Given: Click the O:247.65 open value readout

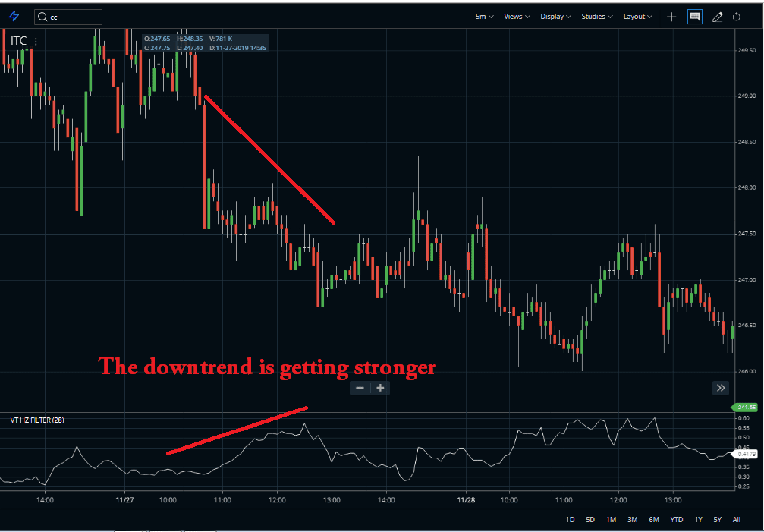Looking at the screenshot, I should pyautogui.click(x=157, y=39).
